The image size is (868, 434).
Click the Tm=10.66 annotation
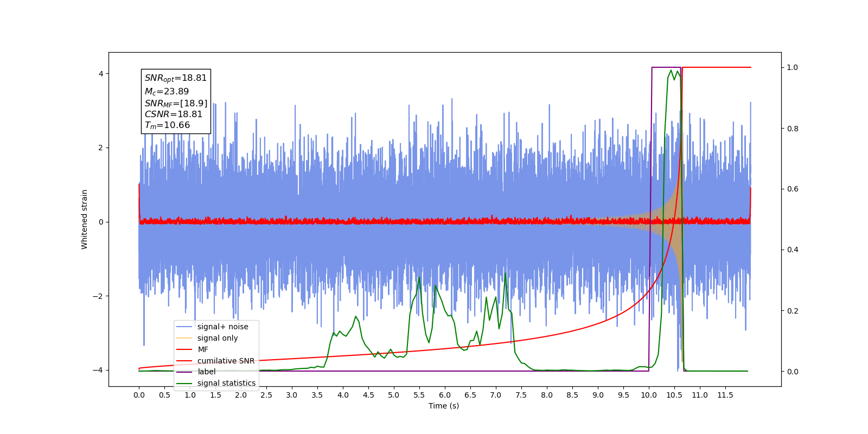[x=167, y=125]
